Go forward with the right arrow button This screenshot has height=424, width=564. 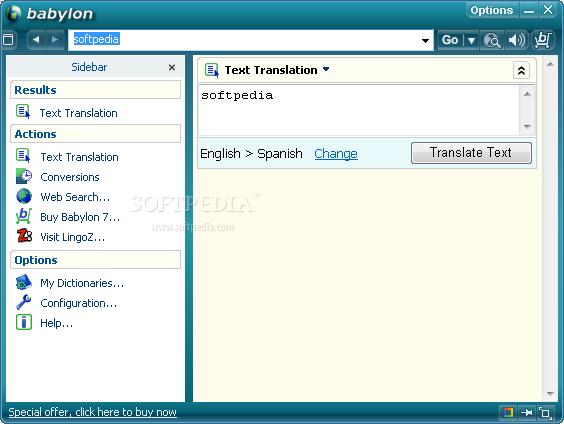coord(55,40)
